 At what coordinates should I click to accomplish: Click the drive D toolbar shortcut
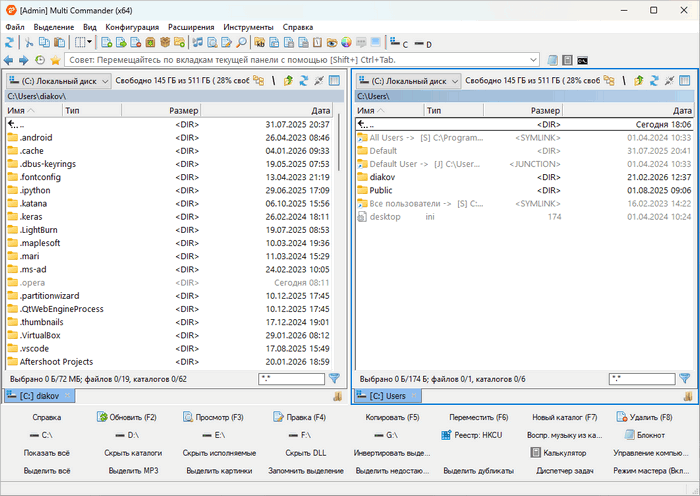pos(423,44)
